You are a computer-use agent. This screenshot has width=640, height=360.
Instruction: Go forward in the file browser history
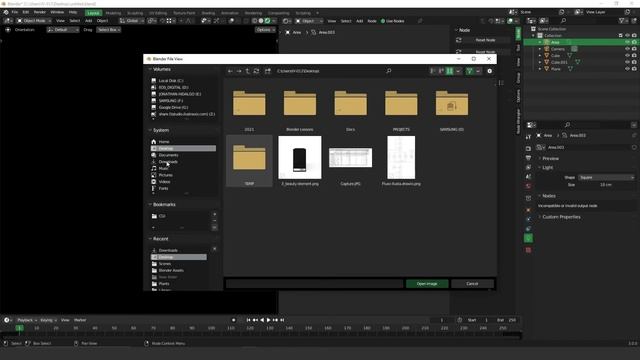click(239, 71)
